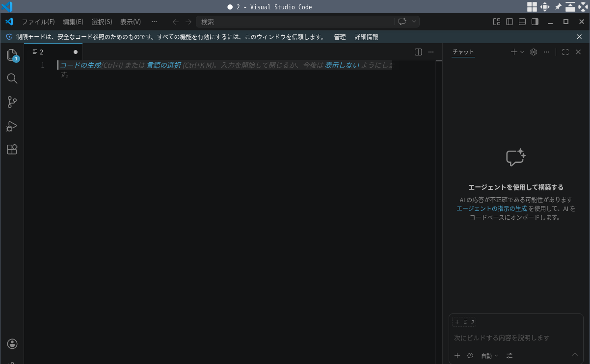Click the 言語の選択 link
The height and width of the screenshot is (364, 590).
tap(164, 65)
